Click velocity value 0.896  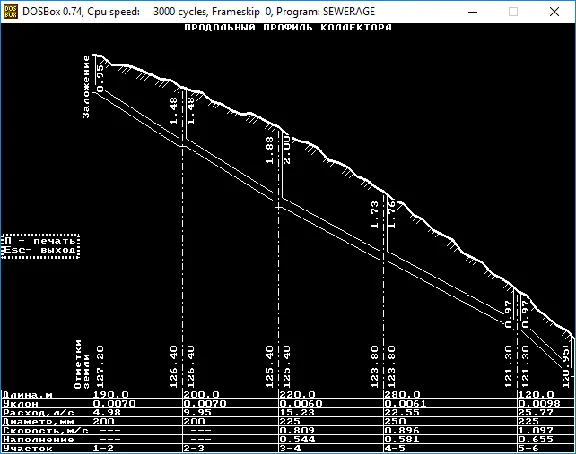coord(402,430)
